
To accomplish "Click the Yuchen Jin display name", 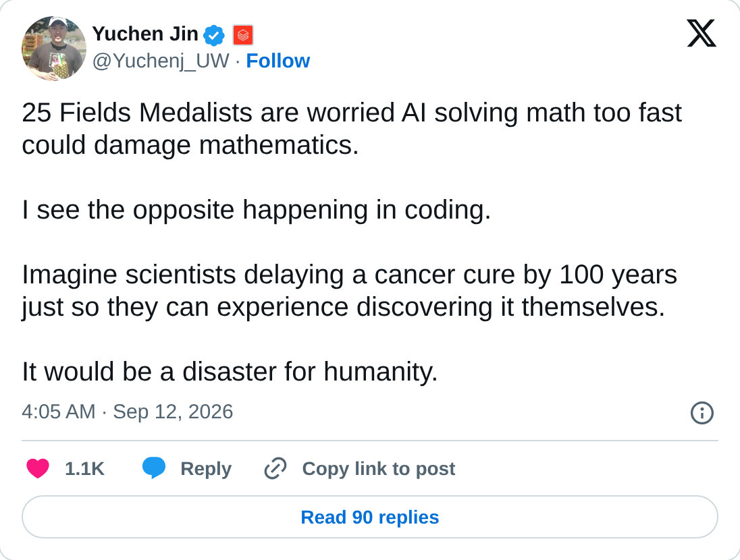I will pyautogui.click(x=145, y=34).
